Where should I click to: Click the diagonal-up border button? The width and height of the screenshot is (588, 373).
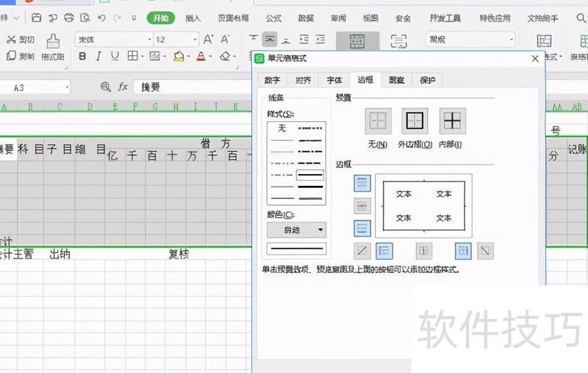362,250
